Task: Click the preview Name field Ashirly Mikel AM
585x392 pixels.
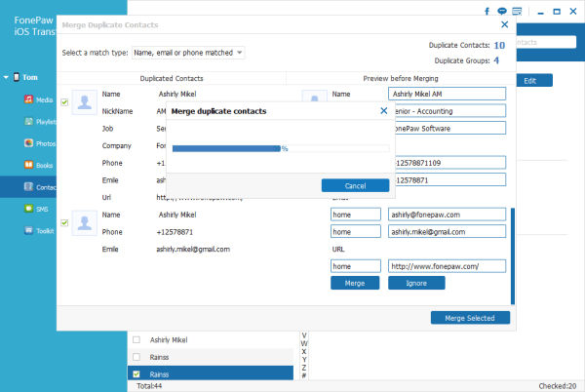Action: 447,94
